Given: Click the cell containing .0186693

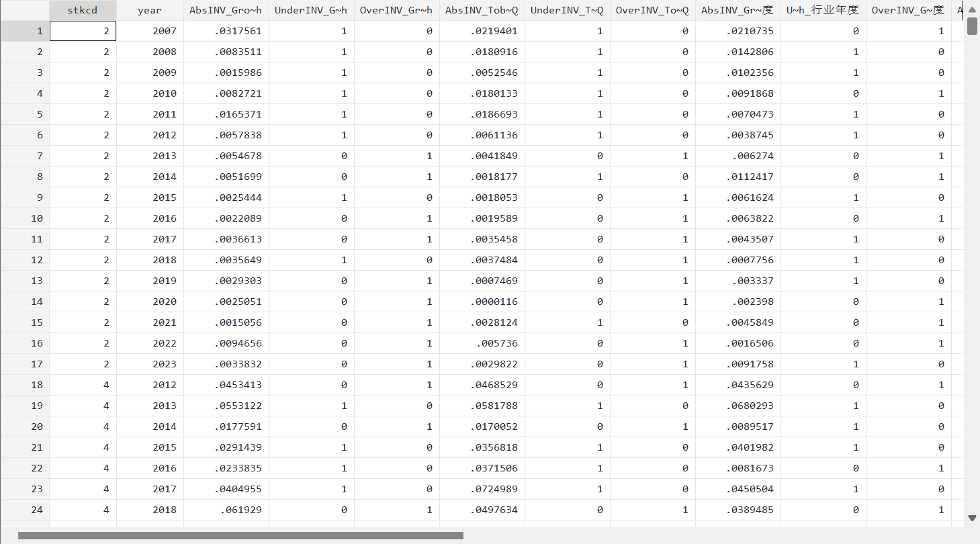Looking at the screenshot, I should 482,114.
